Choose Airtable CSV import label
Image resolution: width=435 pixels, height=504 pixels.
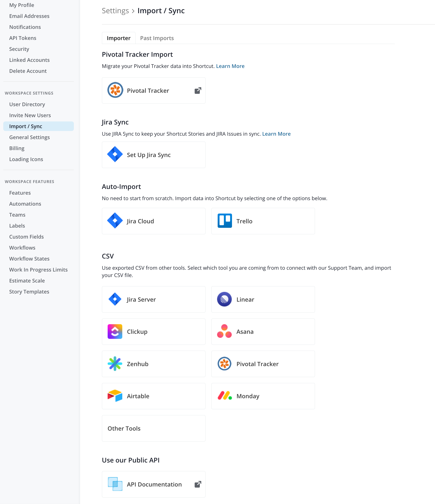138,396
